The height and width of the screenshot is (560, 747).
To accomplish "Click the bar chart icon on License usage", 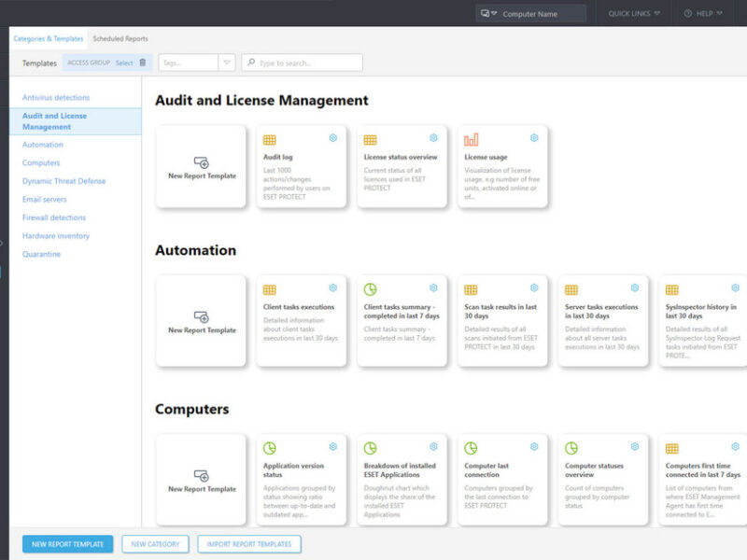I will point(471,140).
